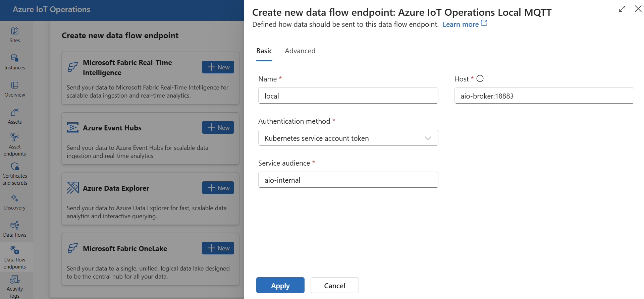The height and width of the screenshot is (299, 644).
Task: Expand the panel to full screen
Action: click(622, 9)
